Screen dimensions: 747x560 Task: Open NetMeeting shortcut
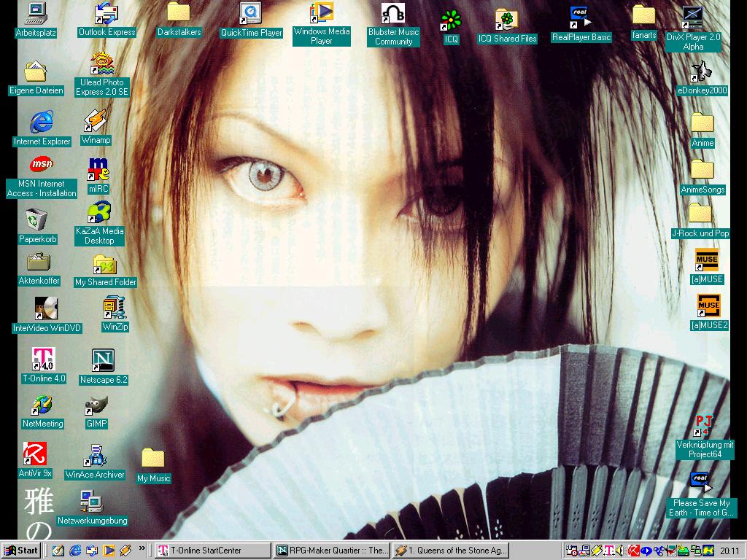coord(42,413)
